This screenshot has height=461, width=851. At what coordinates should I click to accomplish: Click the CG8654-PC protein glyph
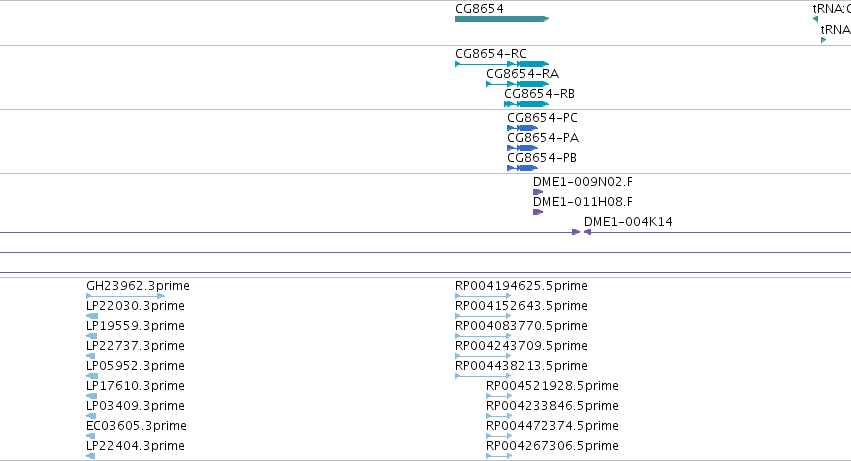point(522,128)
